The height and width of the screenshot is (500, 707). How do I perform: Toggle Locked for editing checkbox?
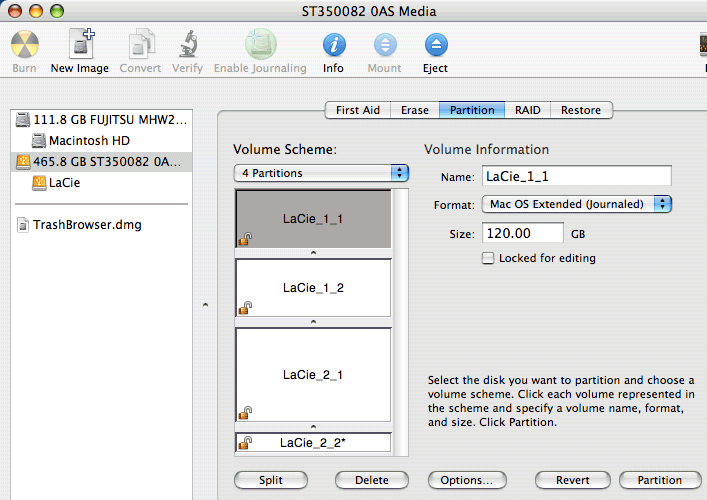coord(488,258)
